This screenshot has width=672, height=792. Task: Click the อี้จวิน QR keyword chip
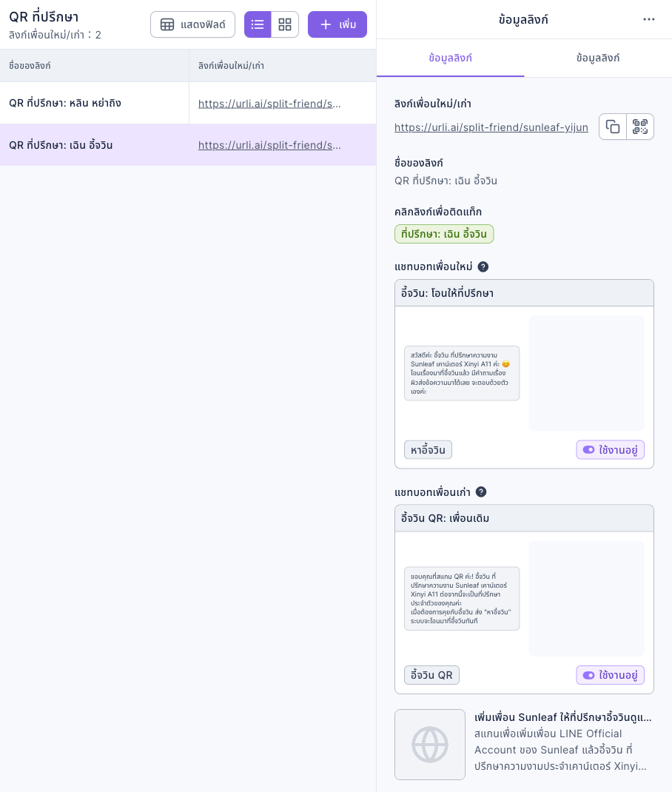pyautogui.click(x=431, y=675)
